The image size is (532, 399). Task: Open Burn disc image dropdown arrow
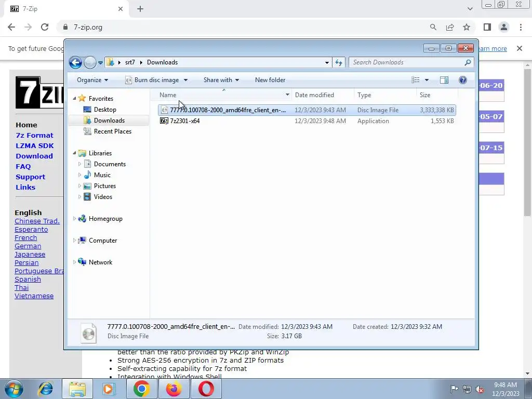pyautogui.click(x=185, y=80)
